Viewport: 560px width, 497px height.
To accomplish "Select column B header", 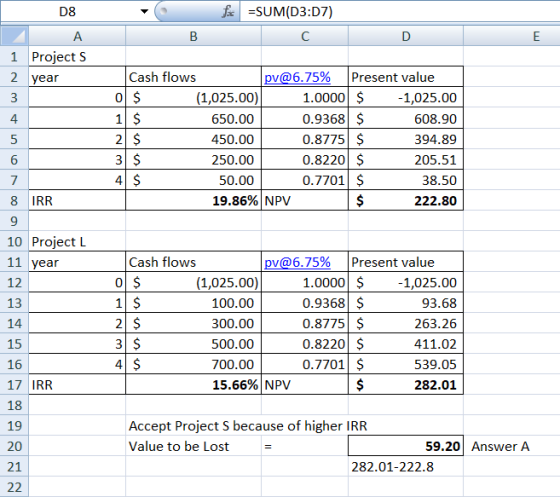I will click(194, 36).
